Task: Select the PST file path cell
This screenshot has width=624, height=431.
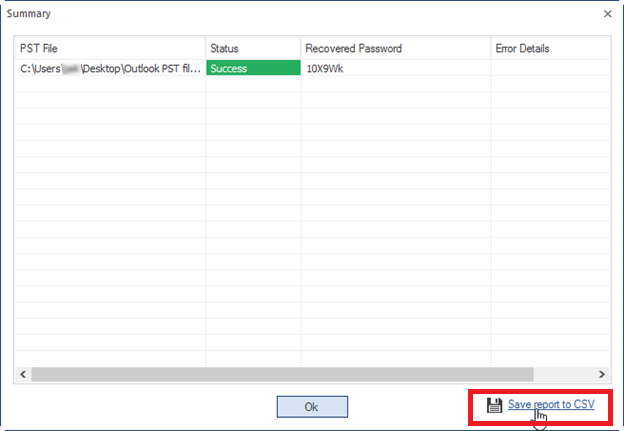Action: click(110, 68)
